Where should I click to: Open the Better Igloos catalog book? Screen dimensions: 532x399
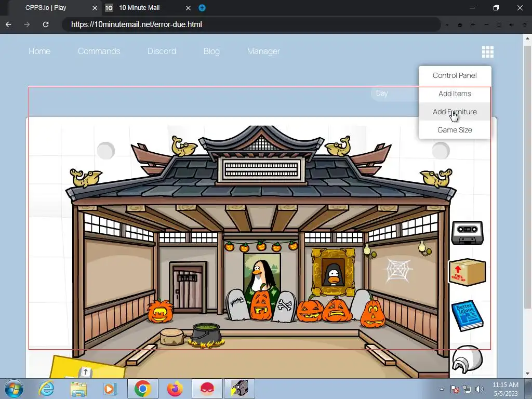(467, 317)
